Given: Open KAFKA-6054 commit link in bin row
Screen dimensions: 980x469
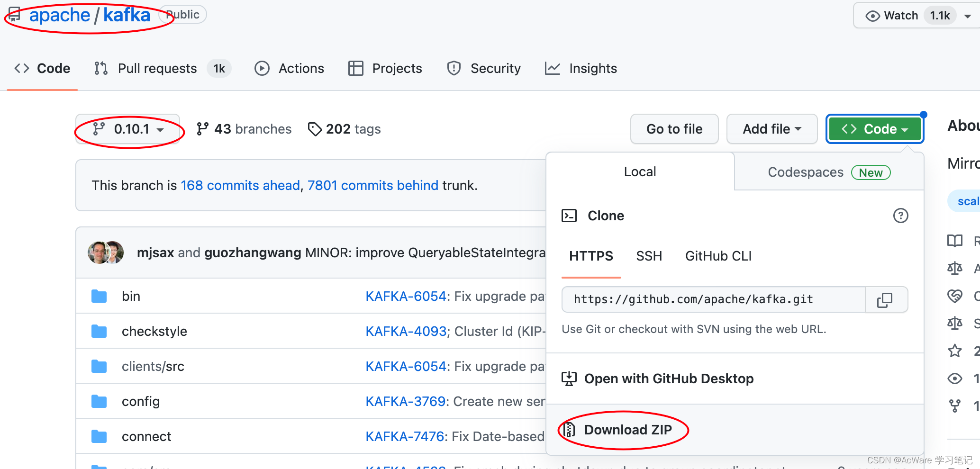Looking at the screenshot, I should pos(406,296).
